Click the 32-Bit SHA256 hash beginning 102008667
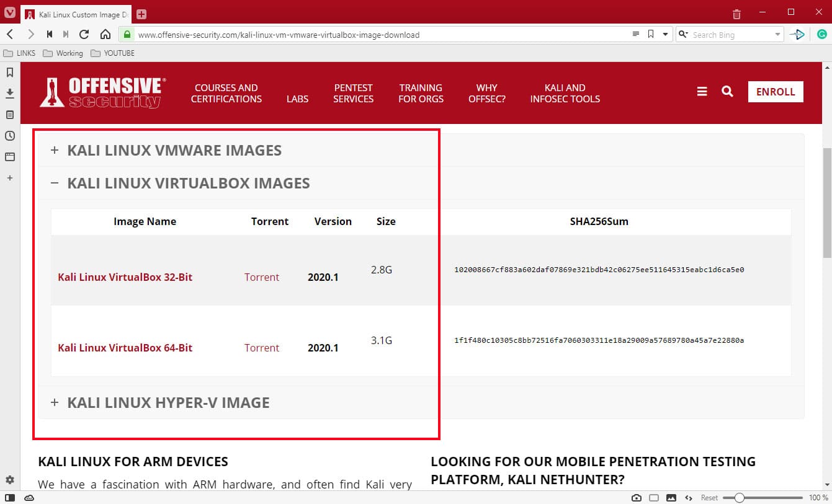Image resolution: width=832 pixels, height=504 pixels. pos(599,270)
